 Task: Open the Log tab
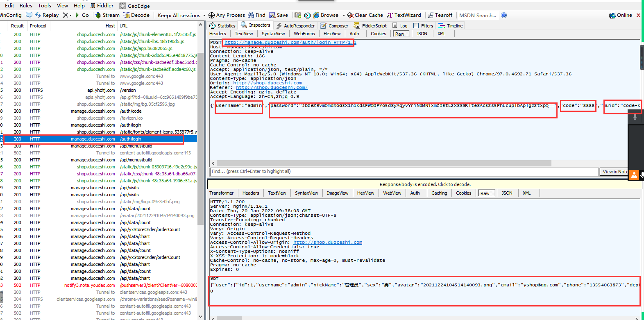pos(400,25)
